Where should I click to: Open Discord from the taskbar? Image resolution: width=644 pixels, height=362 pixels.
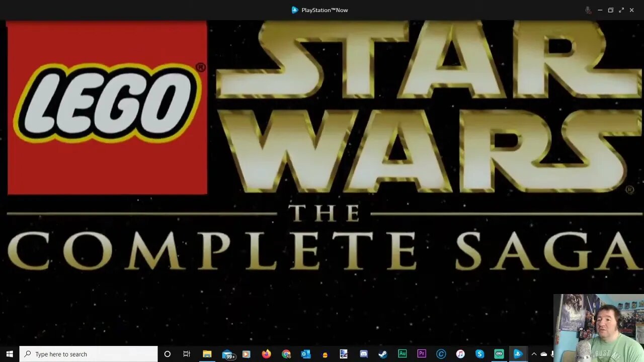coord(364,354)
